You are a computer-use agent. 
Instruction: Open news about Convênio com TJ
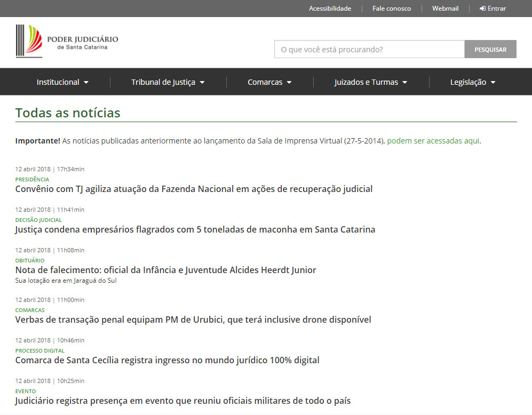(194, 189)
